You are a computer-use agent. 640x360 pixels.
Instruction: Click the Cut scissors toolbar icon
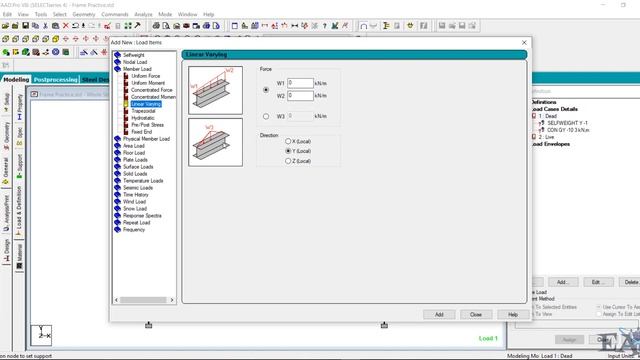point(45,26)
